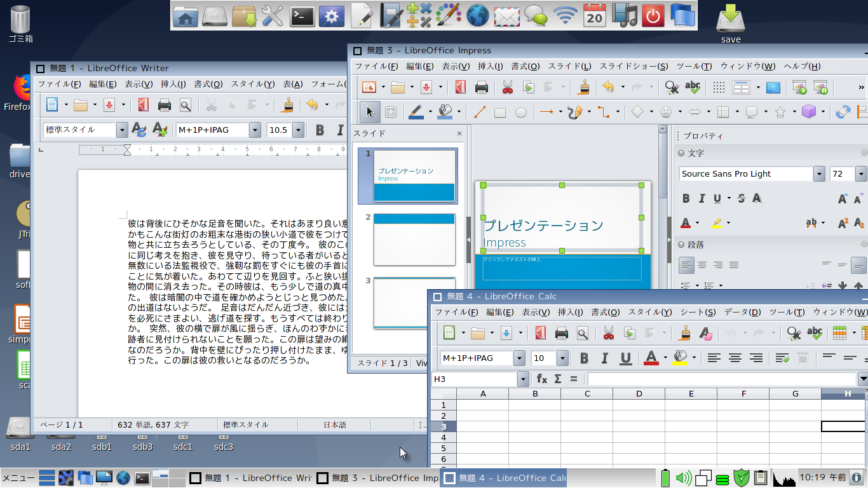Click yellow highlighting color in Impress sidebar
The width and height of the screenshot is (868, 488).
pyautogui.click(x=716, y=223)
